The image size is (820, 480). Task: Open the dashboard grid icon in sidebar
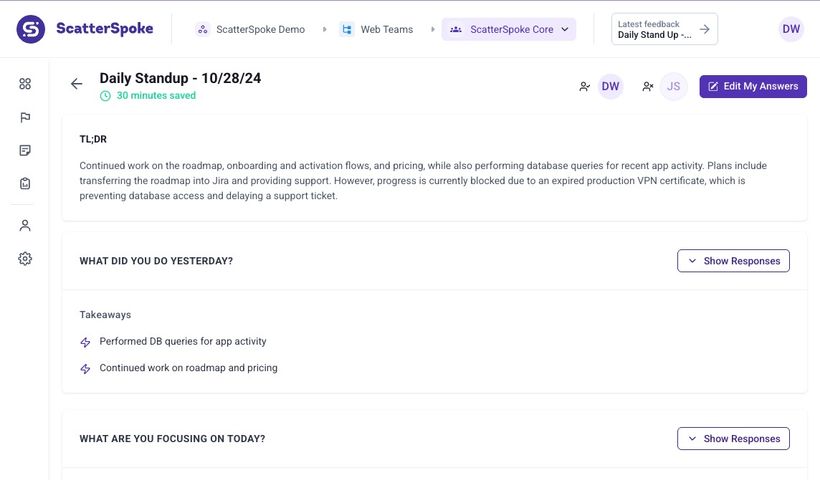[x=25, y=84]
